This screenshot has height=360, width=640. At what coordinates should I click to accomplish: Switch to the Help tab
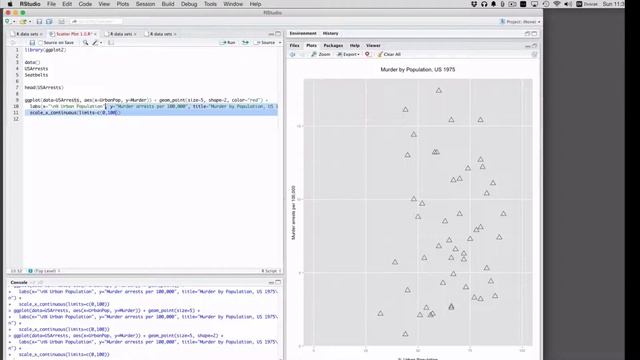(x=355, y=46)
